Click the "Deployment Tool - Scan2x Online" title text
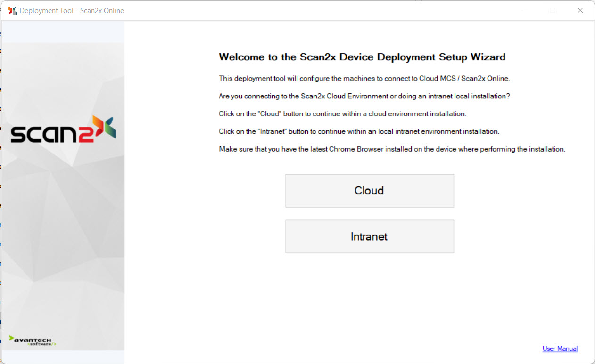595x364 pixels. click(x=72, y=10)
